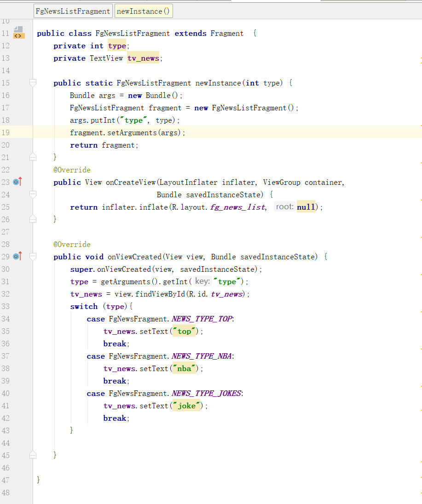This screenshot has height=504, width=422.
Task: Click the @Override annotation on line 22
Action: point(72,170)
